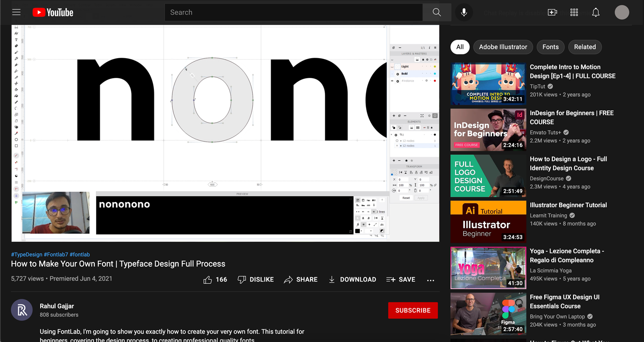Click '5,727 views' premiere info text

pos(61,279)
